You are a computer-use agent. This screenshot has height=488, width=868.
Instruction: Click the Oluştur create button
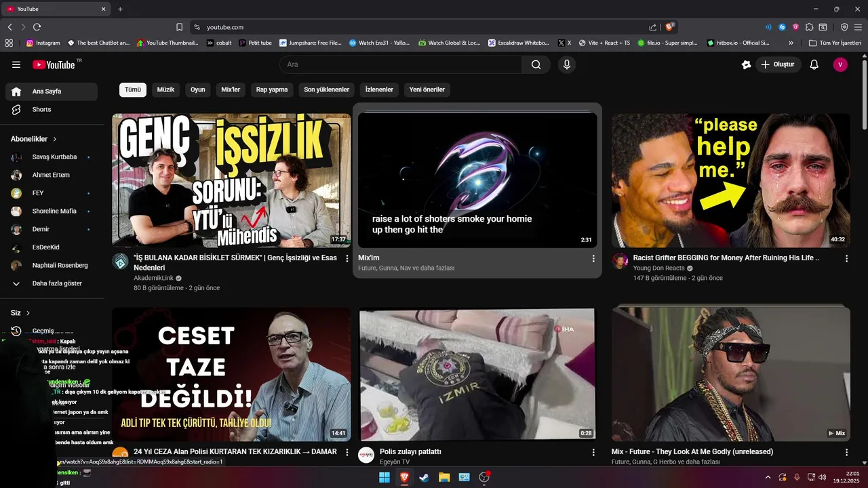(778, 64)
